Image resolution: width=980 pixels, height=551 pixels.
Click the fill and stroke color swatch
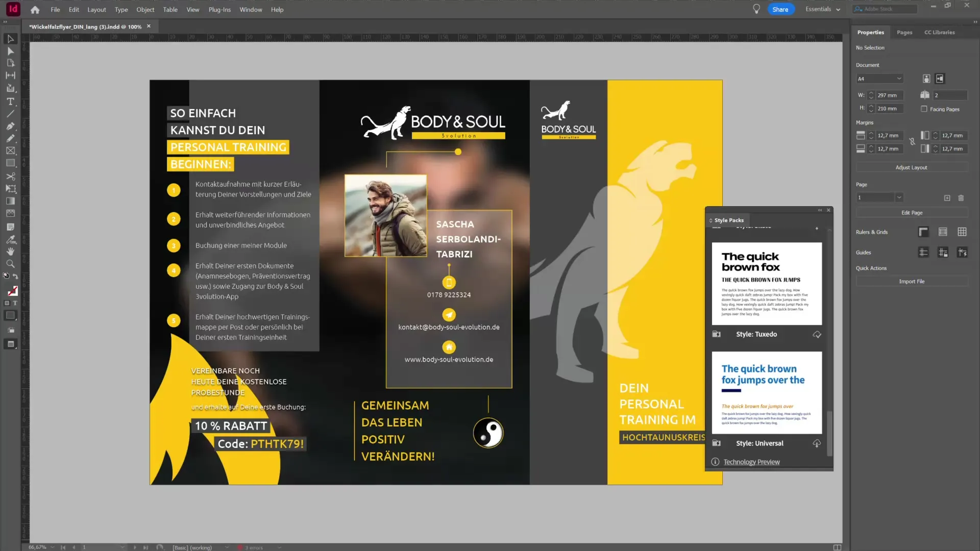pyautogui.click(x=12, y=291)
